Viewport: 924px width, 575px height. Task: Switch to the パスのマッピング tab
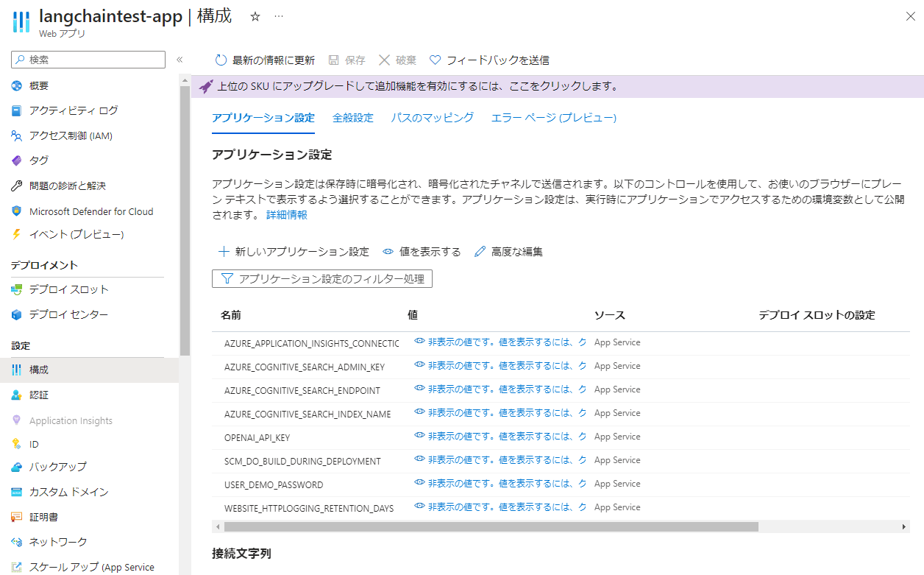(433, 118)
